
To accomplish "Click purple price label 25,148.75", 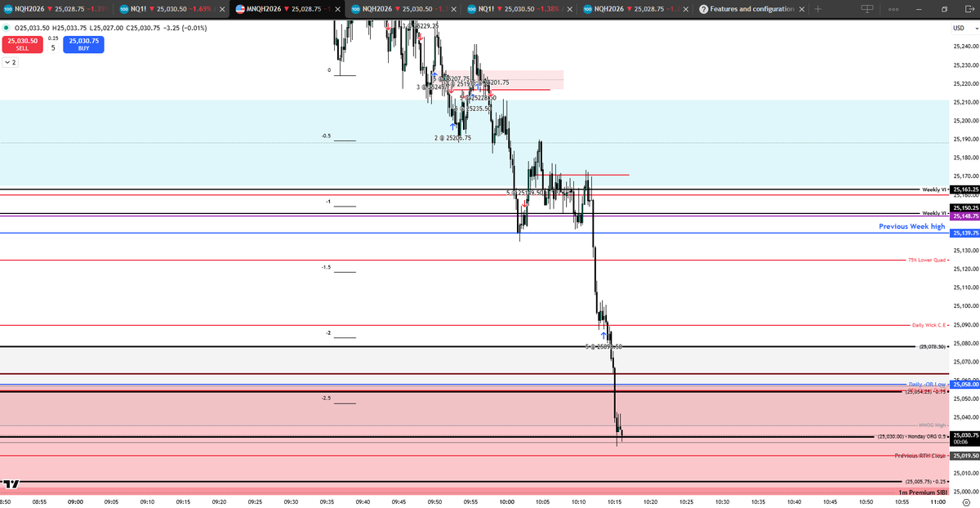I will [x=964, y=216].
